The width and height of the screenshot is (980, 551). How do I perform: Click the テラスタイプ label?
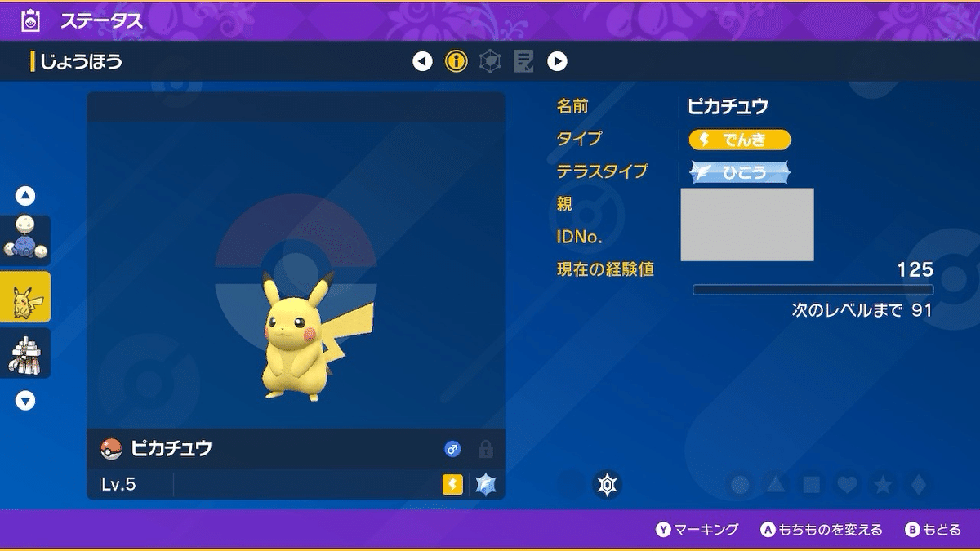click(x=602, y=171)
